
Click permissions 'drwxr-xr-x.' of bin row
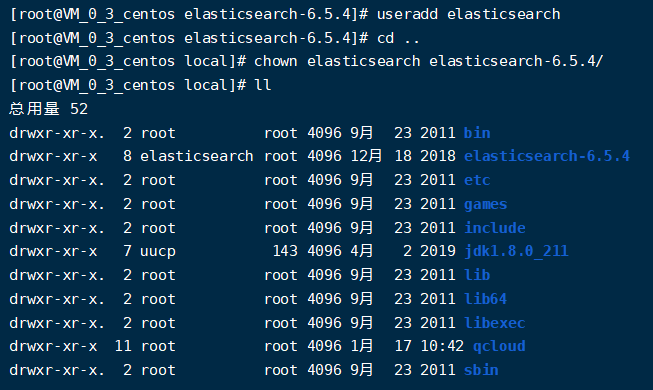click(x=57, y=133)
